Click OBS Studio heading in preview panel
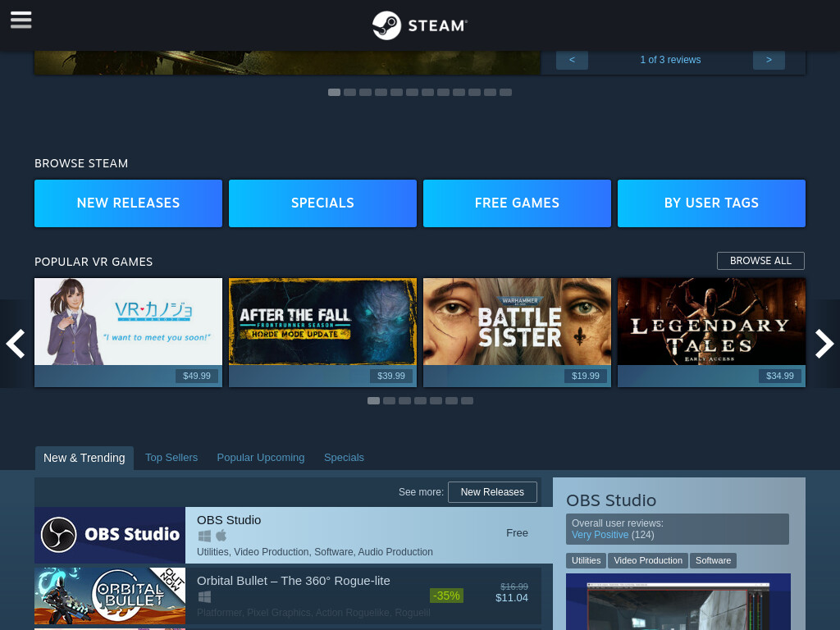The image size is (840, 630). pyautogui.click(x=611, y=500)
